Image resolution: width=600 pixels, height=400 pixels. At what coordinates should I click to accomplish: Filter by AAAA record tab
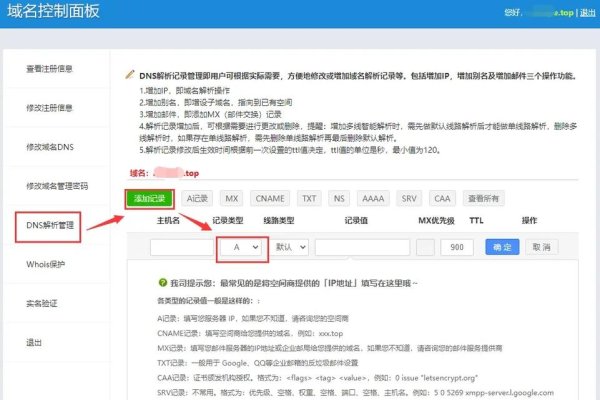coord(373,198)
